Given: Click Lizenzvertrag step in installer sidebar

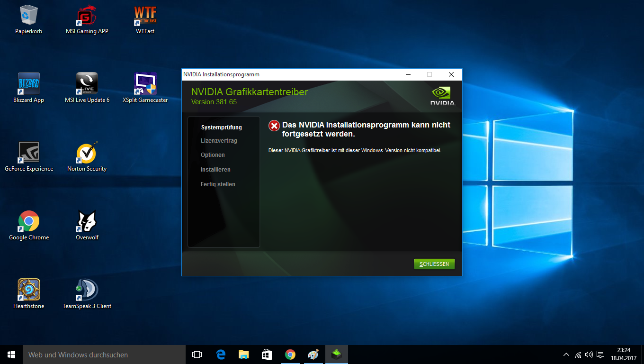Looking at the screenshot, I should [x=219, y=141].
